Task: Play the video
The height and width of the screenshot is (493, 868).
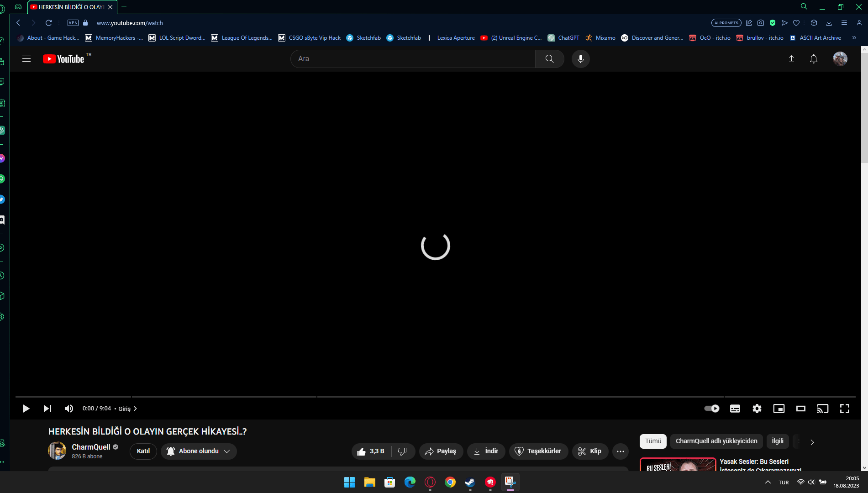Action: pos(26,409)
